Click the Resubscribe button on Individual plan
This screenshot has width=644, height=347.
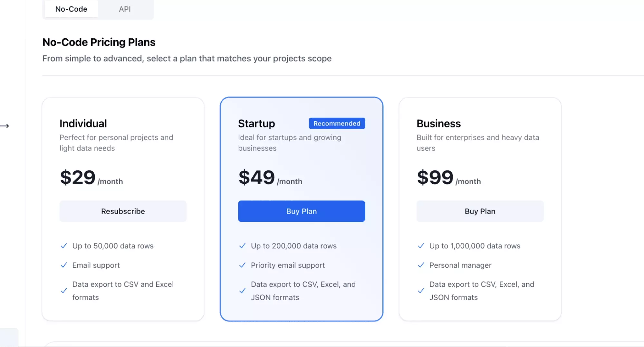coord(123,211)
